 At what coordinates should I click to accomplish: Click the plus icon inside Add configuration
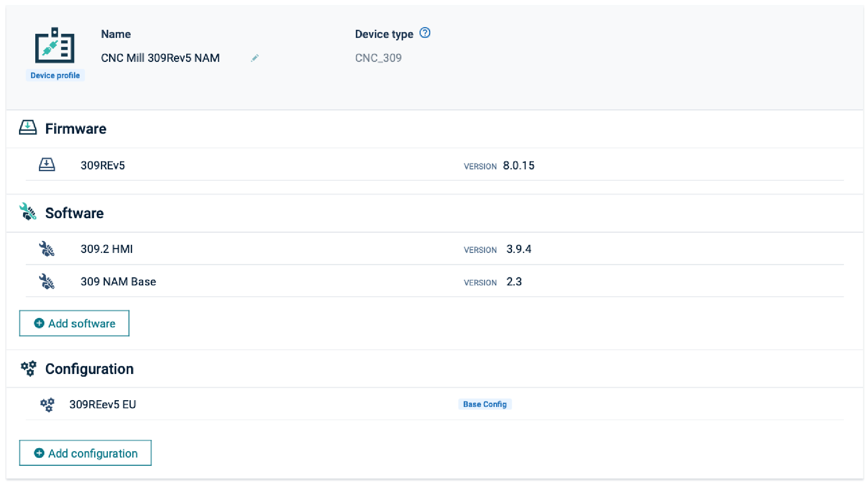click(x=39, y=453)
